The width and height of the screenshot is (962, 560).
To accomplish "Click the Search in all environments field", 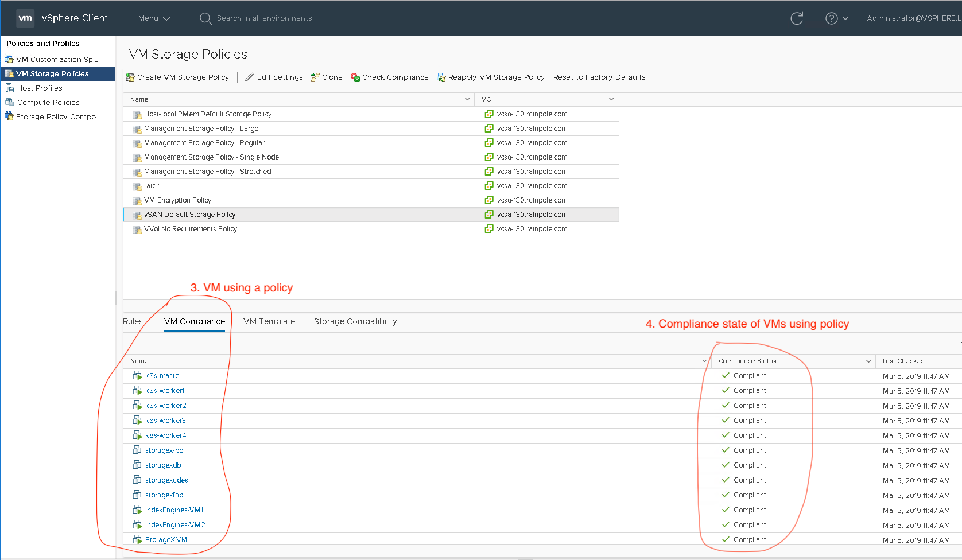I will click(x=264, y=18).
